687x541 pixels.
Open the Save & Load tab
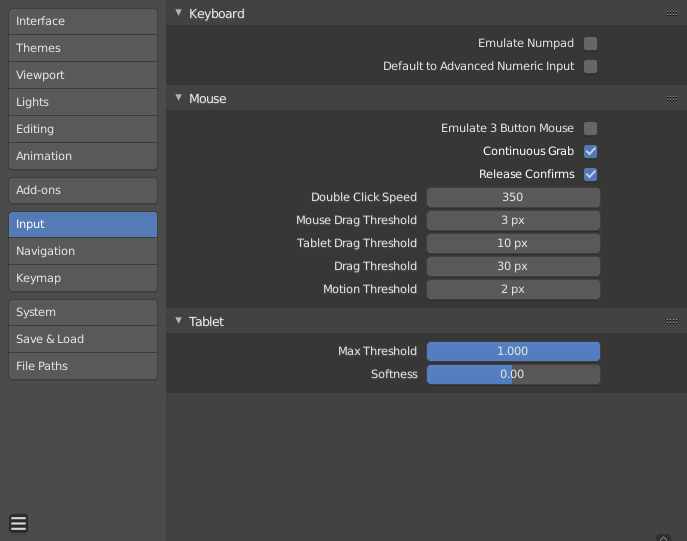coord(83,339)
